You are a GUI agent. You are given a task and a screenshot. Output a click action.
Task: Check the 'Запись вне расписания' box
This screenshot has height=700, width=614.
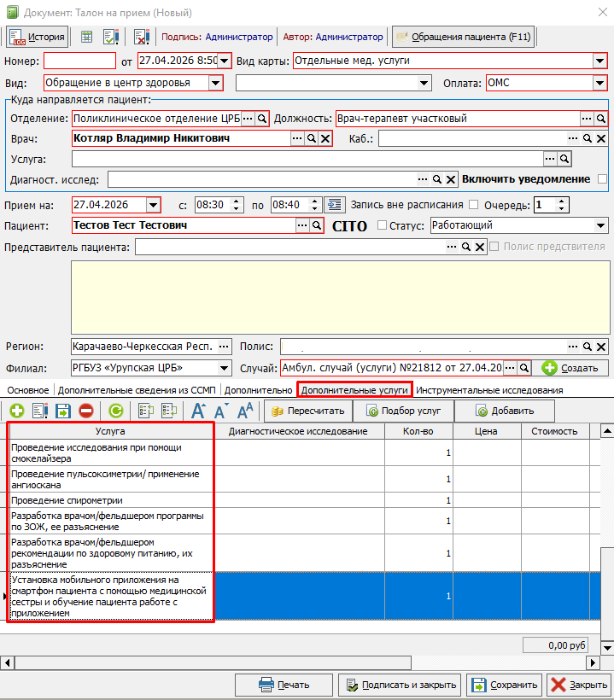(474, 205)
